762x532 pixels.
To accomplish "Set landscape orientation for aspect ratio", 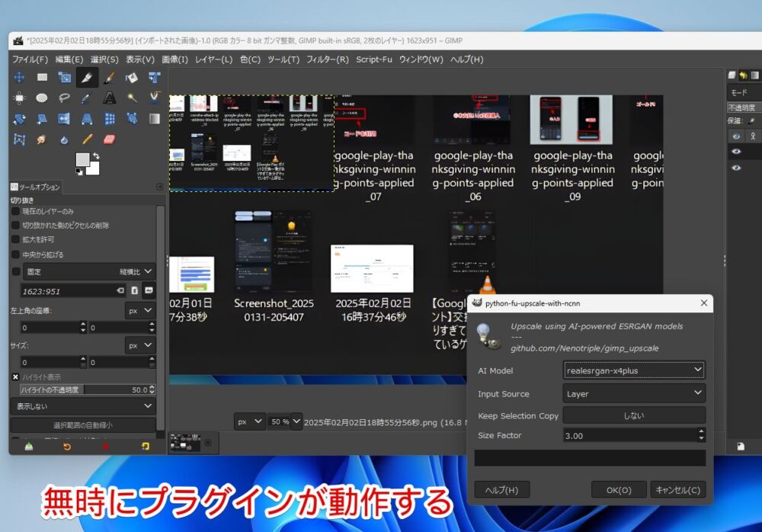I will [149, 291].
